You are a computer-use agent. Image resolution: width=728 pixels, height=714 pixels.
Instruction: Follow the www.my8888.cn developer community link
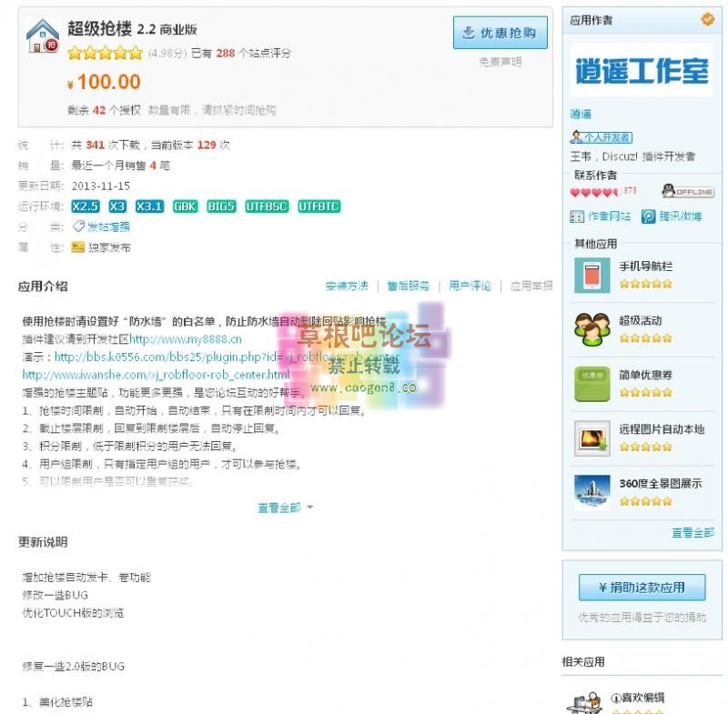[x=186, y=339]
